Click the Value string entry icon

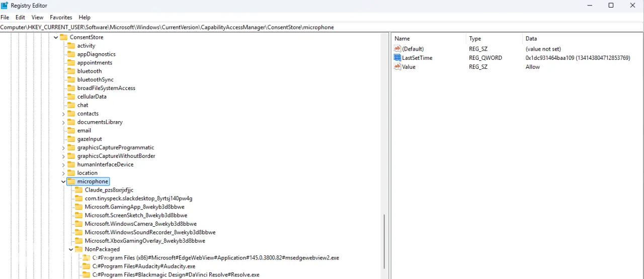397,67
